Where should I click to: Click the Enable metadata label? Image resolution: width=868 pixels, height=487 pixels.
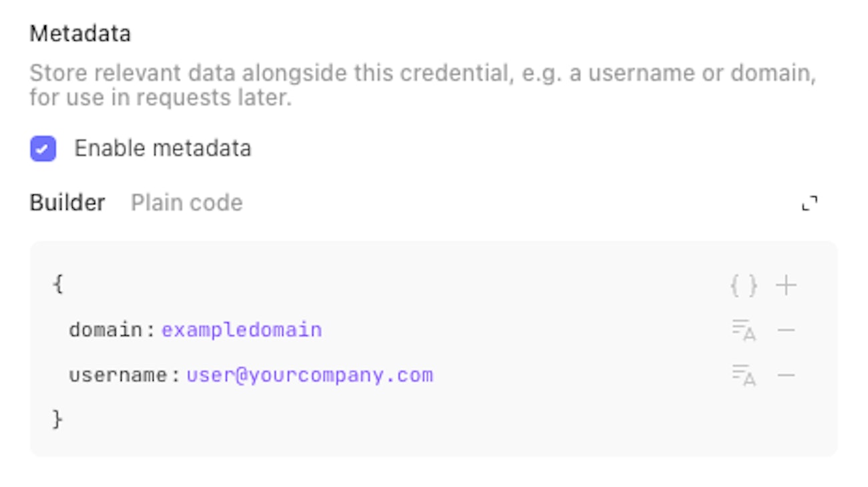pos(162,148)
